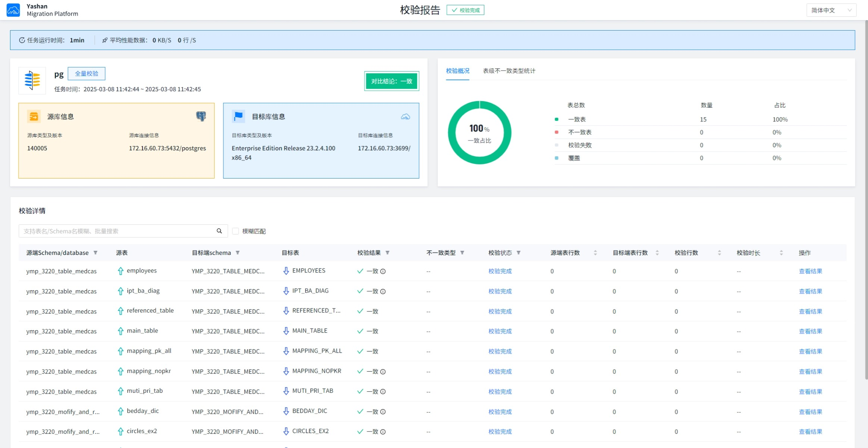Click the pg task database icon
Screen dimensions: 868x448
pos(32,81)
